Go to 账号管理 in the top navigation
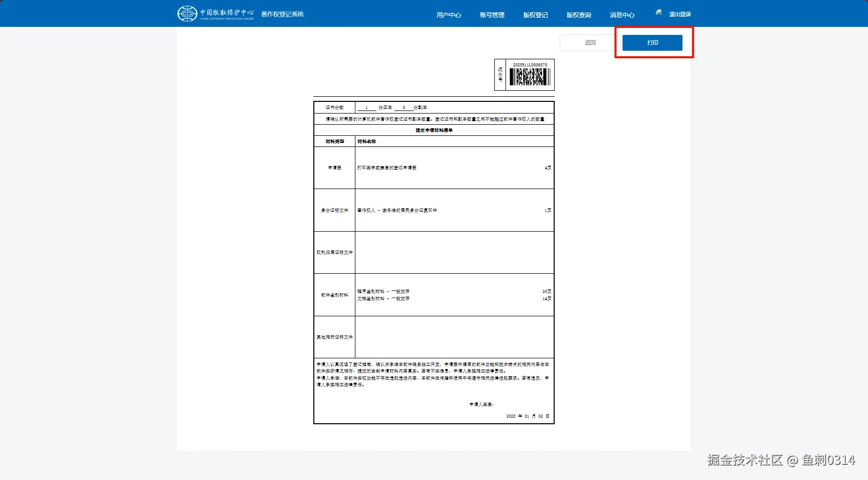The width and height of the screenshot is (868, 480). (x=492, y=15)
